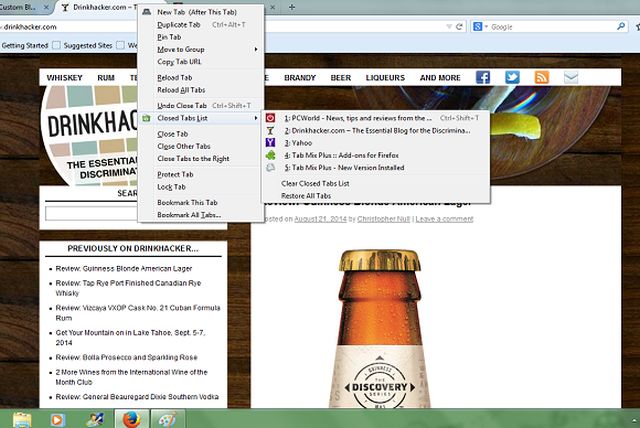Click the magnifier icon in the Google search box
The width and height of the screenshot is (640, 428).
click(x=621, y=27)
